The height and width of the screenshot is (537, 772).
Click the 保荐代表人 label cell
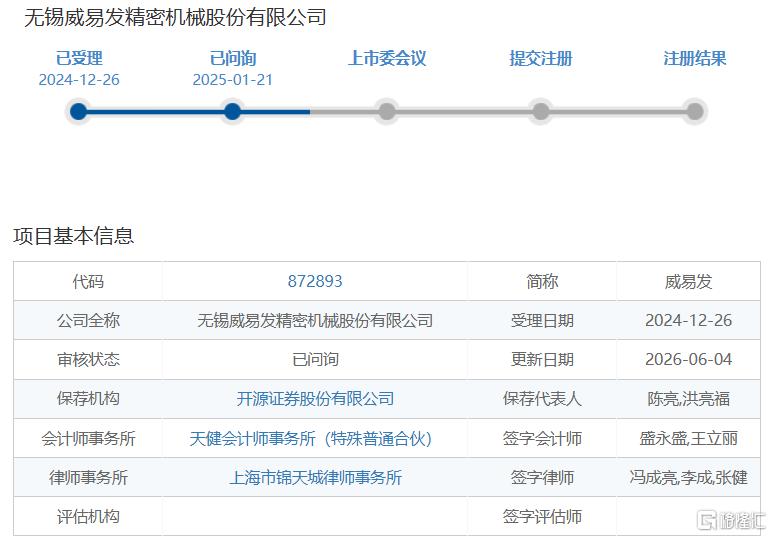click(x=542, y=399)
